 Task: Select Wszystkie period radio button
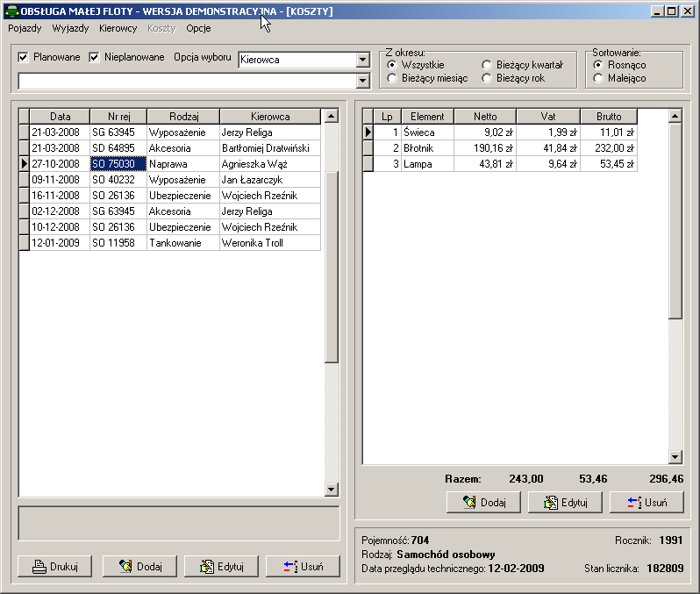click(392, 65)
